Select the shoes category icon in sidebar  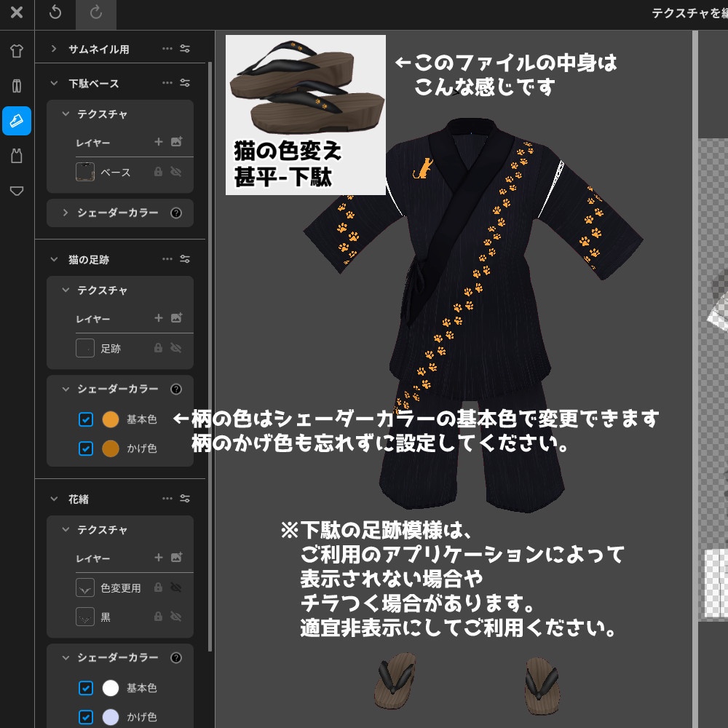point(17,121)
